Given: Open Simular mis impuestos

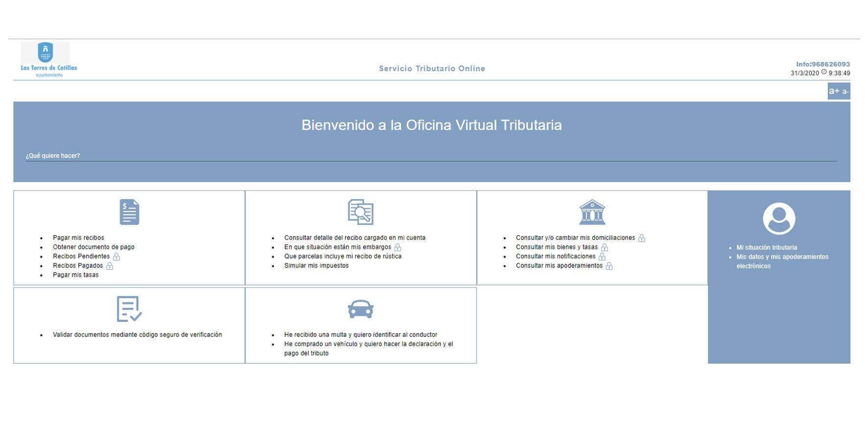Looking at the screenshot, I should [316, 266].
